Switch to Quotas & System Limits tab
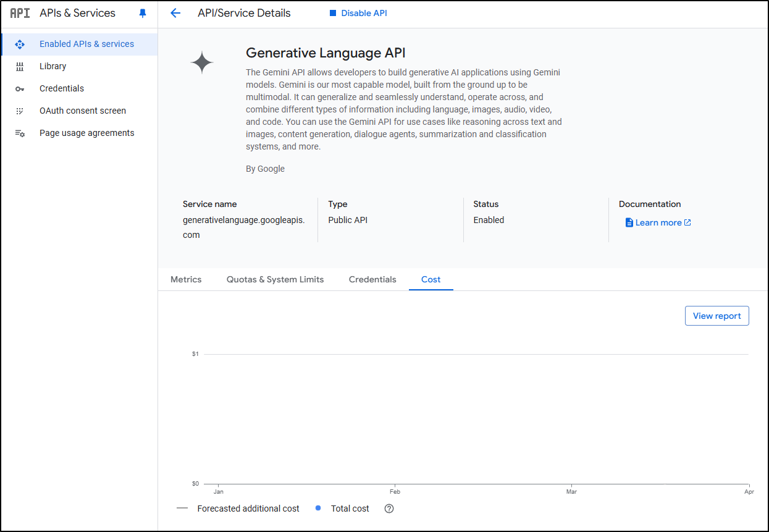The image size is (769, 532). (275, 279)
